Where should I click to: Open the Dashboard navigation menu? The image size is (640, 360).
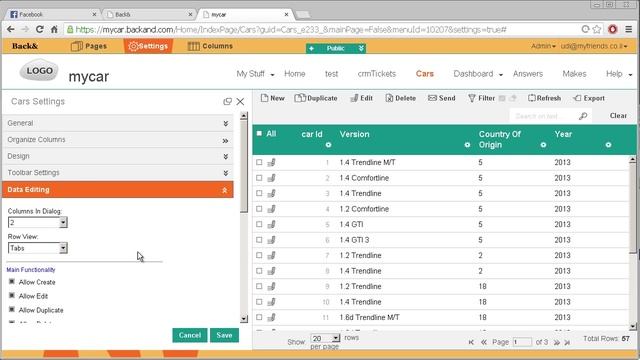coord(478,74)
